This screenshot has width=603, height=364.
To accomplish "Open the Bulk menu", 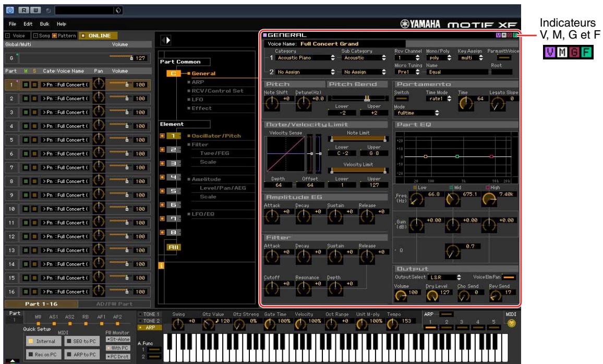I will [x=45, y=24].
